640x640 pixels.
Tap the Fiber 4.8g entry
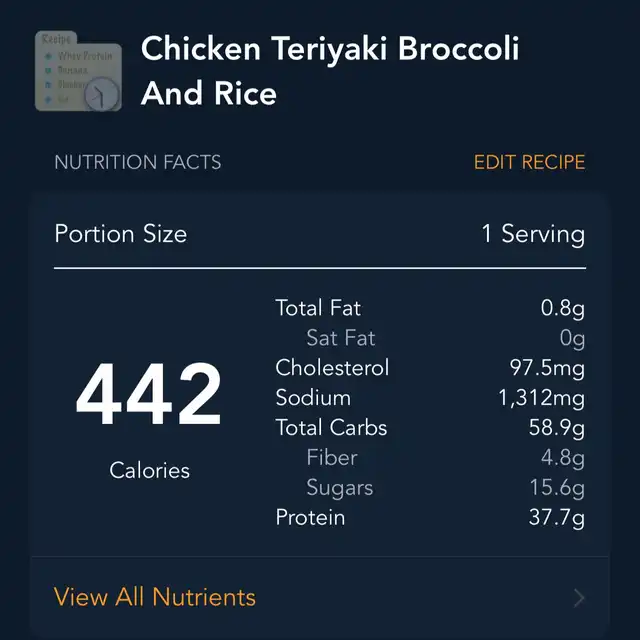pyautogui.click(x=332, y=458)
